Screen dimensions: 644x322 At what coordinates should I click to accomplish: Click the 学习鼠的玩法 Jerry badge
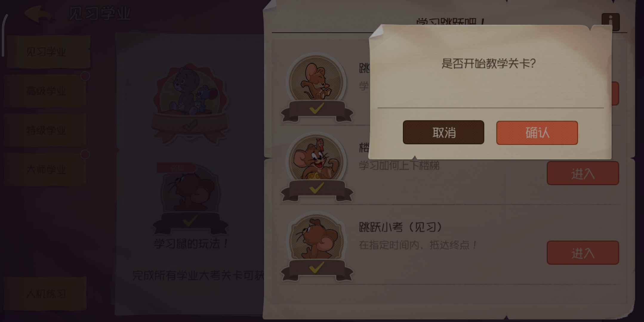pyautogui.click(x=190, y=190)
